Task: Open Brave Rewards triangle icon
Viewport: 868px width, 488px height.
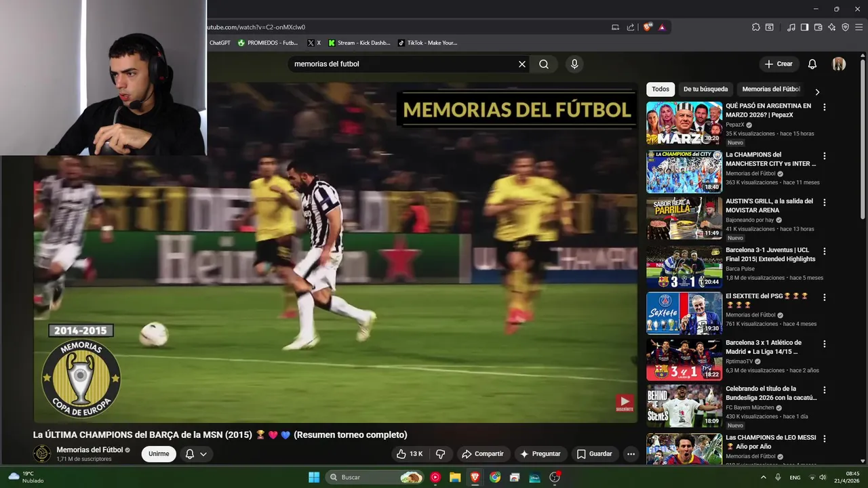Action: tap(662, 27)
